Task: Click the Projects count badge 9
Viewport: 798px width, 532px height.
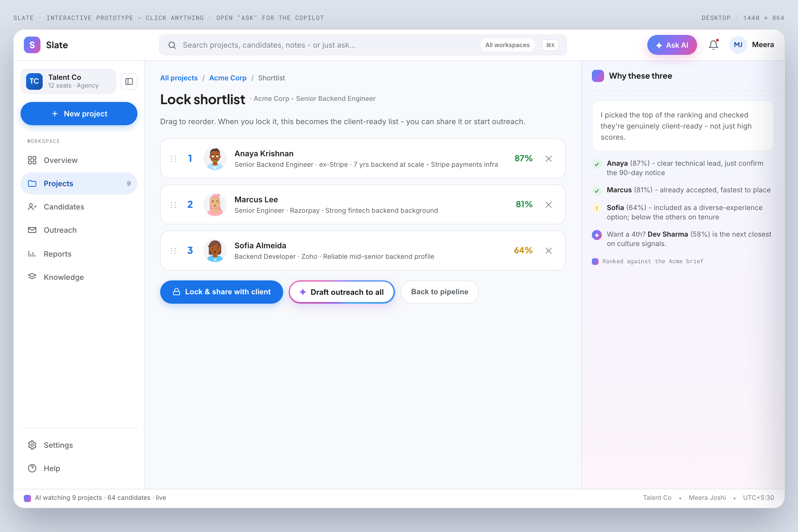Action: tap(129, 183)
